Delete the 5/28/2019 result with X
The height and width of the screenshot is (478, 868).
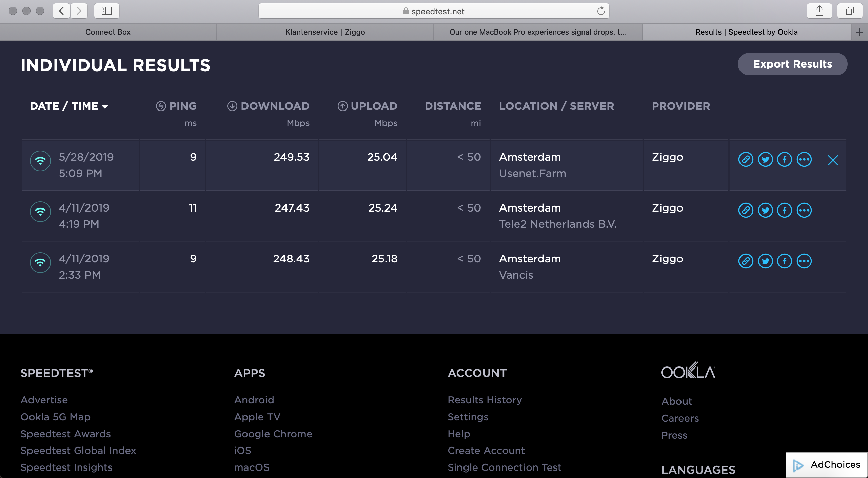[x=833, y=160]
